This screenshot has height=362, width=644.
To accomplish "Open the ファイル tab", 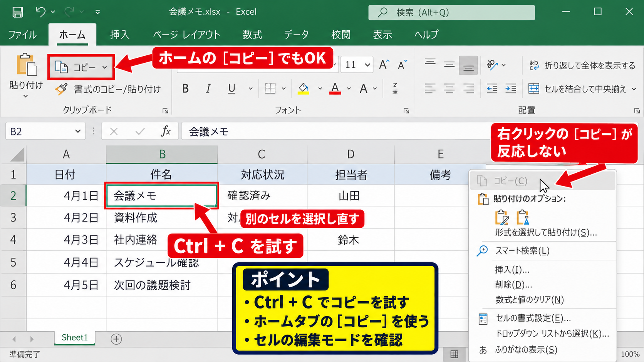I will coord(22,35).
